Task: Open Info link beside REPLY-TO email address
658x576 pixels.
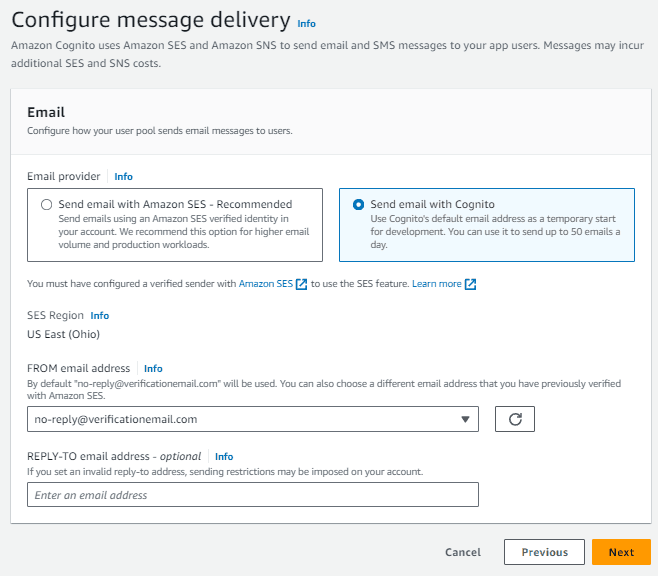Action: (224, 456)
